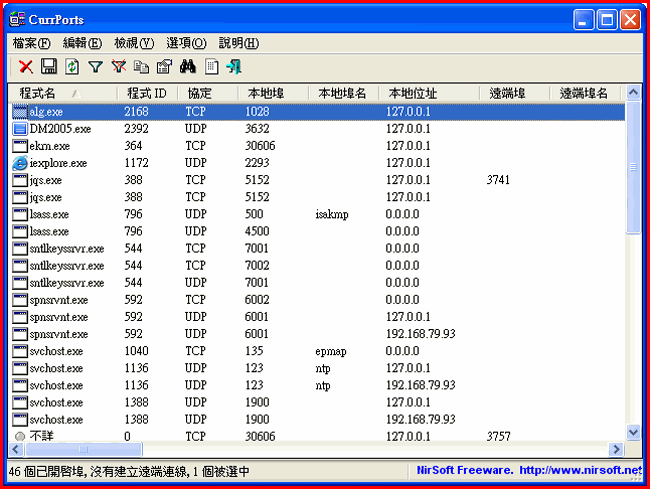Click the vertical scrollbar down arrow

tap(632, 432)
